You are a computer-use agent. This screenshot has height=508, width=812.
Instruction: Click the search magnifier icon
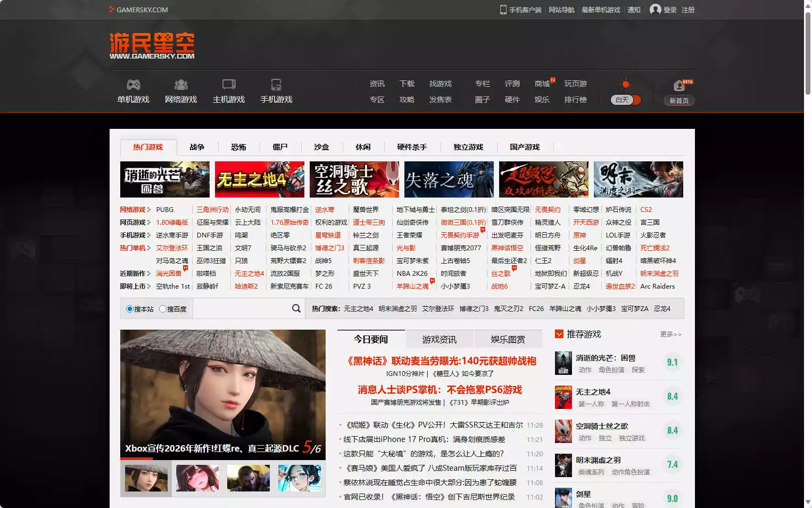pos(296,308)
